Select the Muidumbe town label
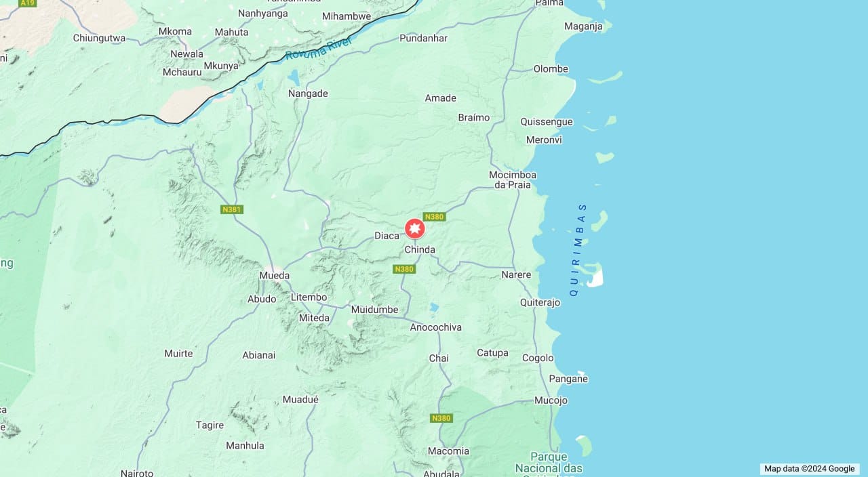Screen dimensions: 868x477 coord(374,310)
